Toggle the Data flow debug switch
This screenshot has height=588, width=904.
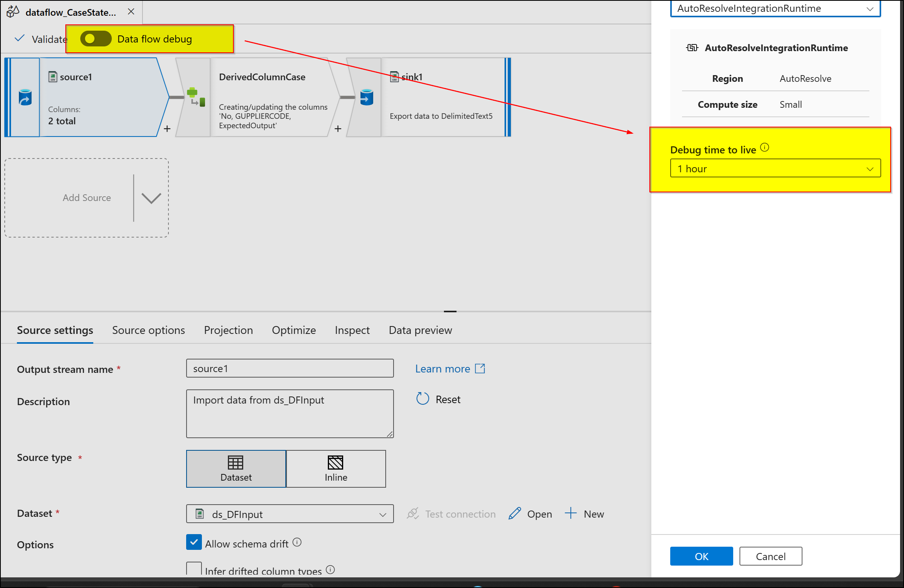click(x=96, y=39)
